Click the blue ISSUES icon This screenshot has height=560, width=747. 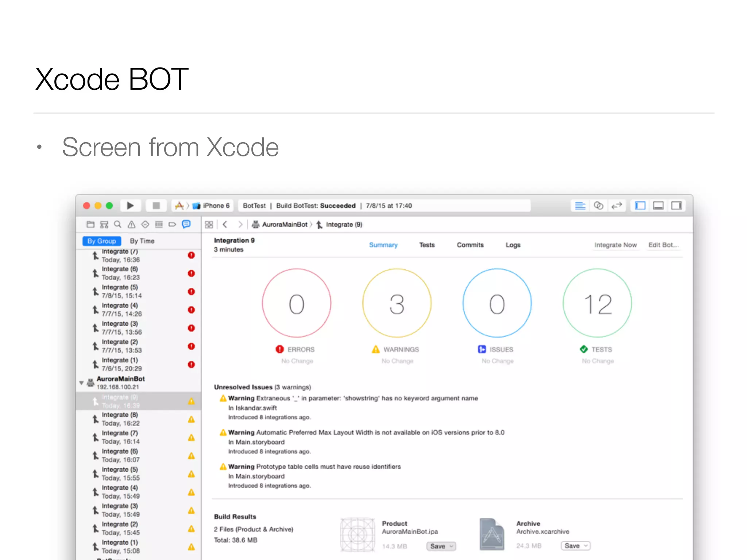(x=482, y=349)
